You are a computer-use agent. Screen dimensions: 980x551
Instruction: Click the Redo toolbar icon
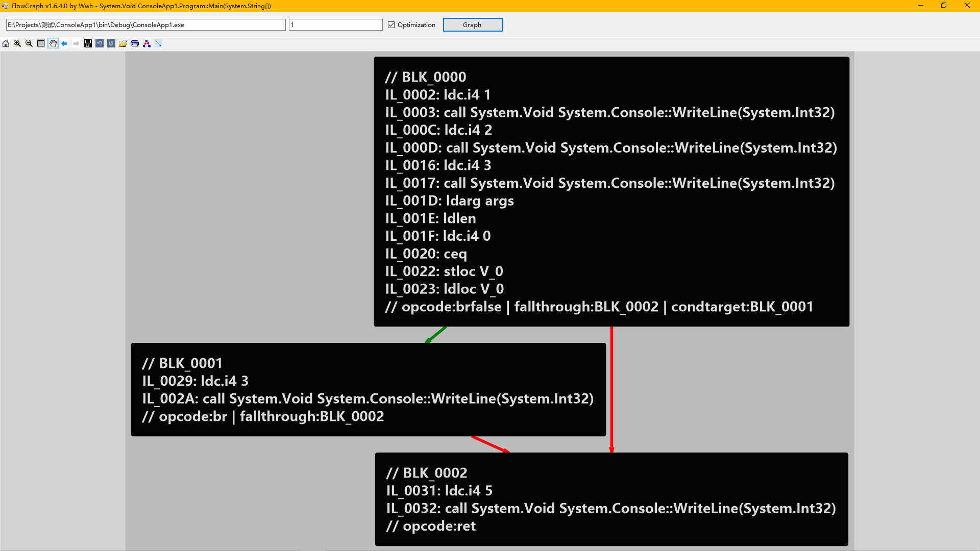click(111, 43)
